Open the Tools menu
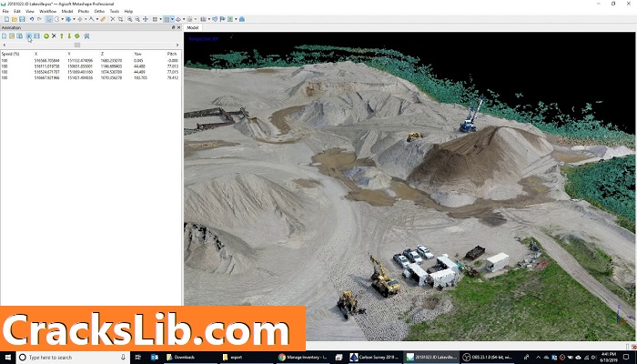This screenshot has height=364, width=637. [x=115, y=11]
